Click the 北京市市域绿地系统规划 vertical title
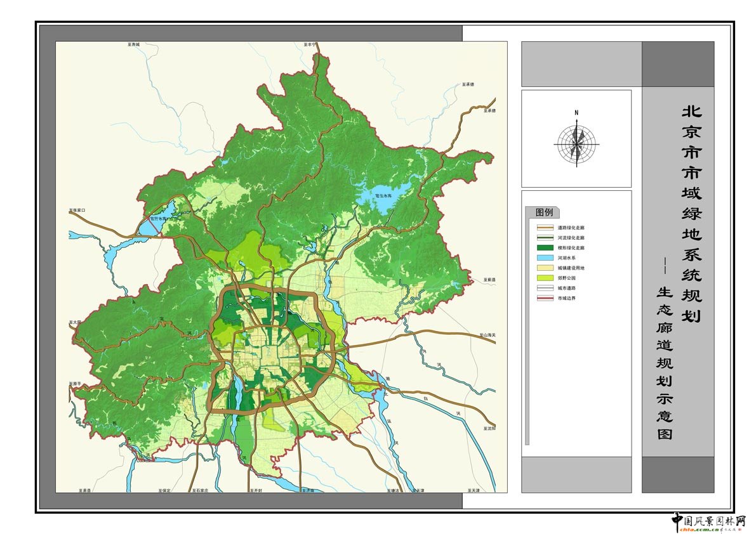756x534 pixels. pos(691,213)
